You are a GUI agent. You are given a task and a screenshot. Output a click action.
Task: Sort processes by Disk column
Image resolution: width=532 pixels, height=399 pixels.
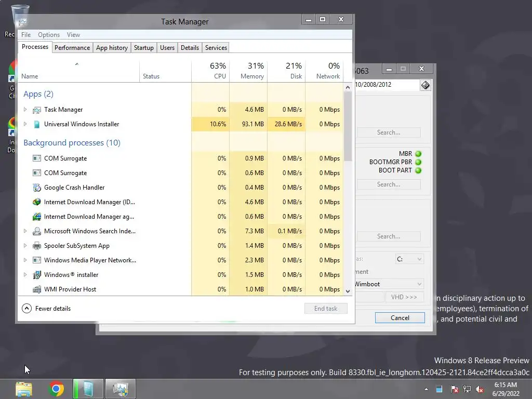point(286,71)
